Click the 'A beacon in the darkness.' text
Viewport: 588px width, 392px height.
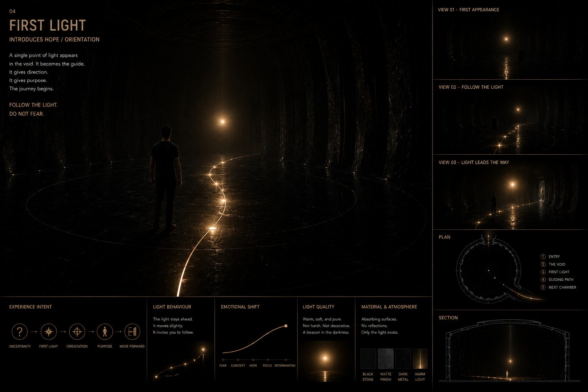tap(326, 332)
